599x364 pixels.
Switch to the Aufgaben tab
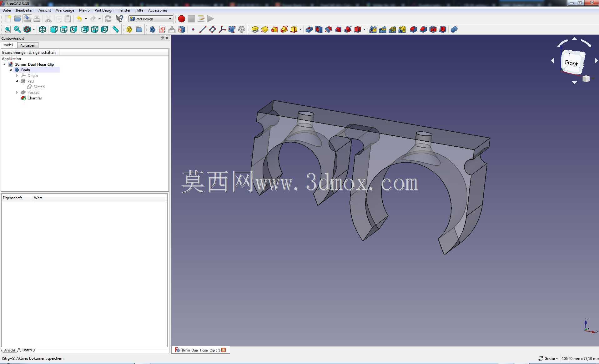click(x=28, y=45)
